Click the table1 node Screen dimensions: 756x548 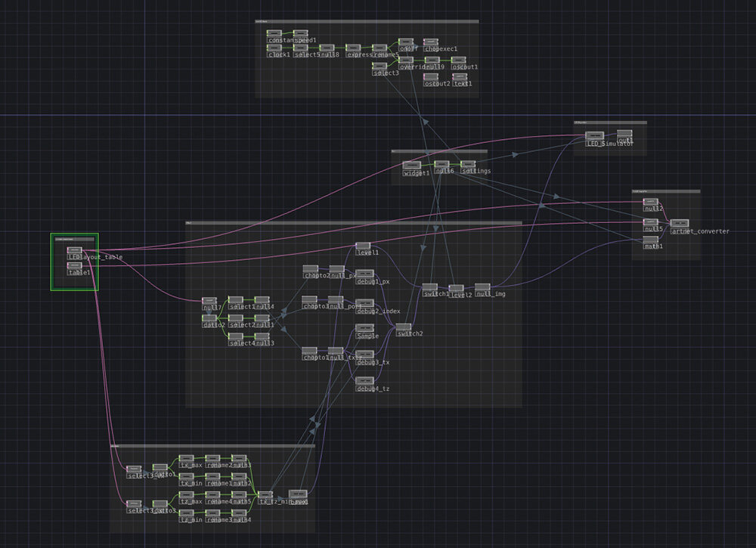pyautogui.click(x=74, y=265)
